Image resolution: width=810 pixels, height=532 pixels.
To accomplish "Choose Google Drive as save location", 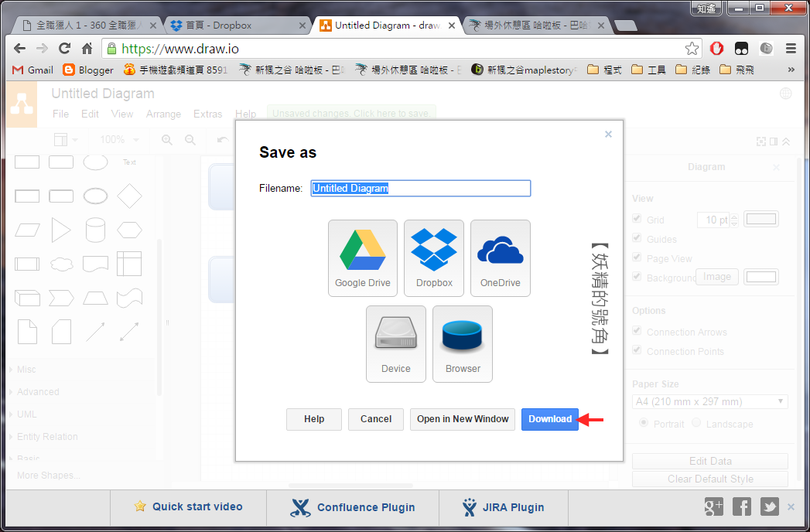I will [363, 258].
